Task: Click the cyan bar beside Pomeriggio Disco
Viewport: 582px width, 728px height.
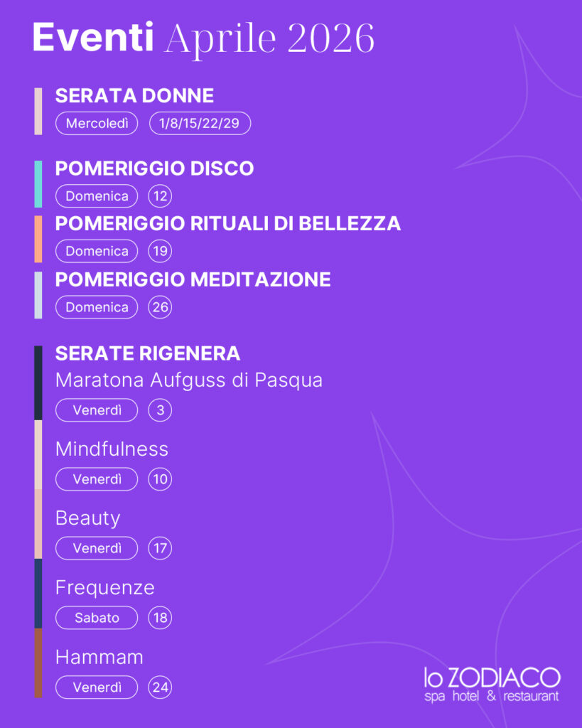Action: point(38,183)
